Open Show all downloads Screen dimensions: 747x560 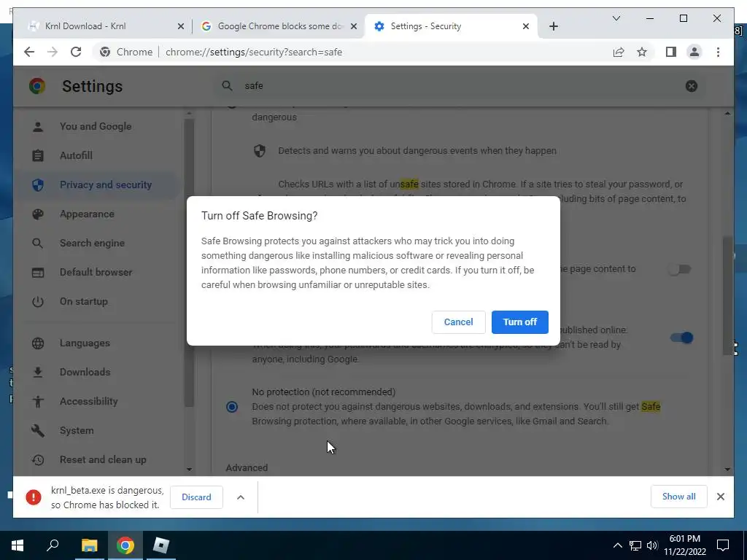pyautogui.click(x=678, y=496)
